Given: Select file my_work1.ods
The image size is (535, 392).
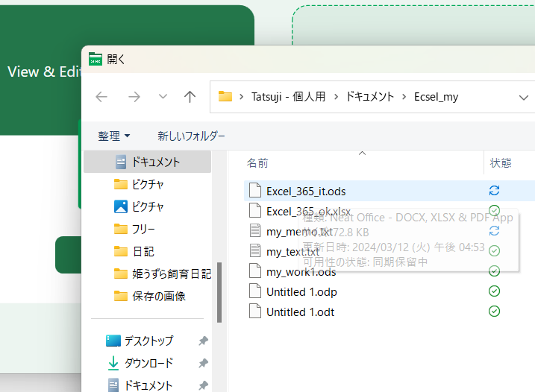Looking at the screenshot, I should (x=301, y=272).
